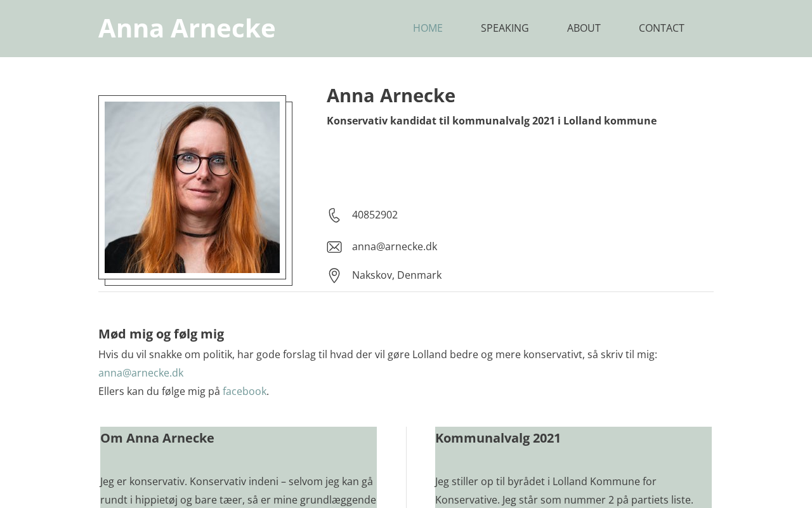Click the phone number 40852902
The height and width of the screenshot is (508, 812).
(x=375, y=215)
